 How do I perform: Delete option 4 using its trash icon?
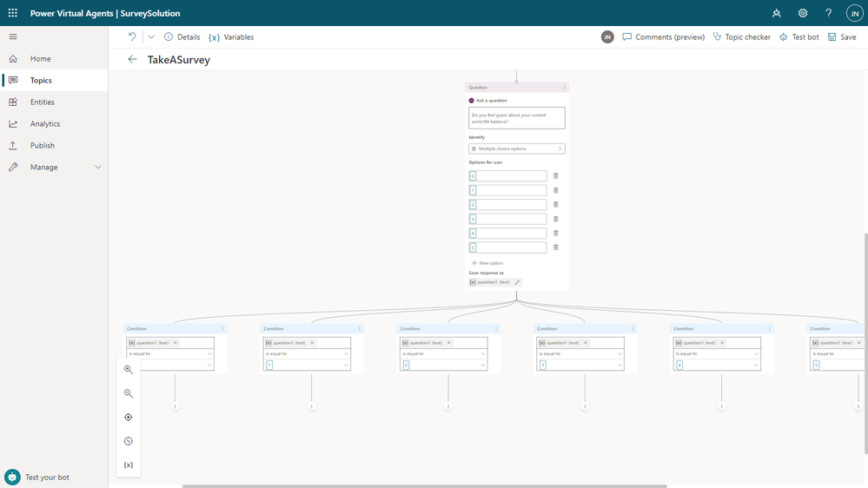(556, 233)
